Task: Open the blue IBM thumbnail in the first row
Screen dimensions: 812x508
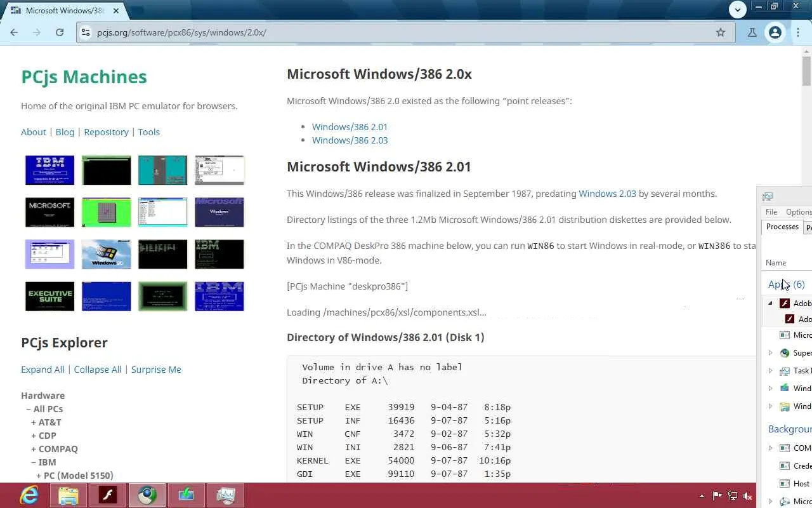Action: 49,170
